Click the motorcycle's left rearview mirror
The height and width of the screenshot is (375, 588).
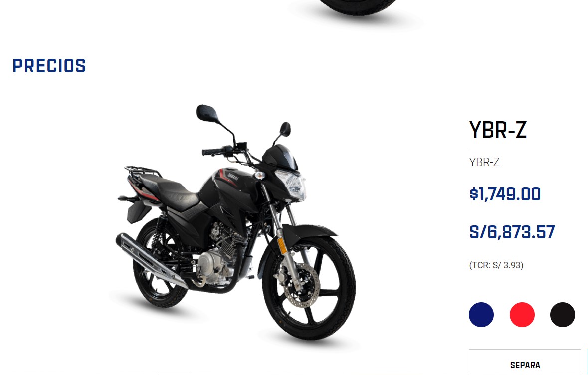tap(207, 114)
